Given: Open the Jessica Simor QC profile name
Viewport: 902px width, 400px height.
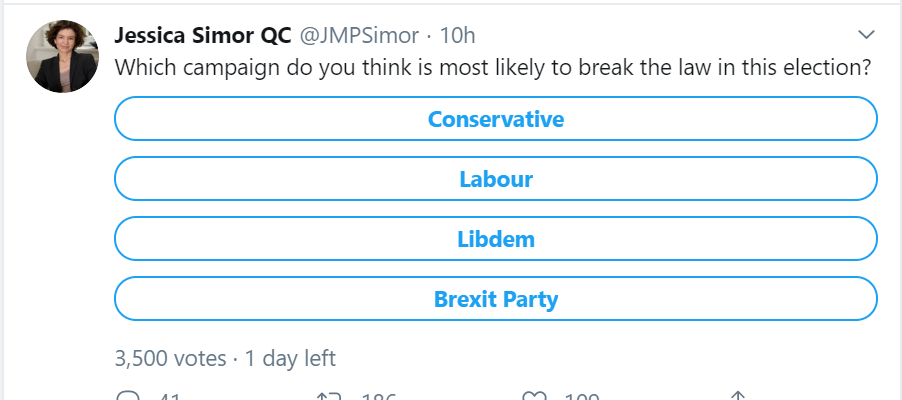Looking at the screenshot, I should pos(202,36).
